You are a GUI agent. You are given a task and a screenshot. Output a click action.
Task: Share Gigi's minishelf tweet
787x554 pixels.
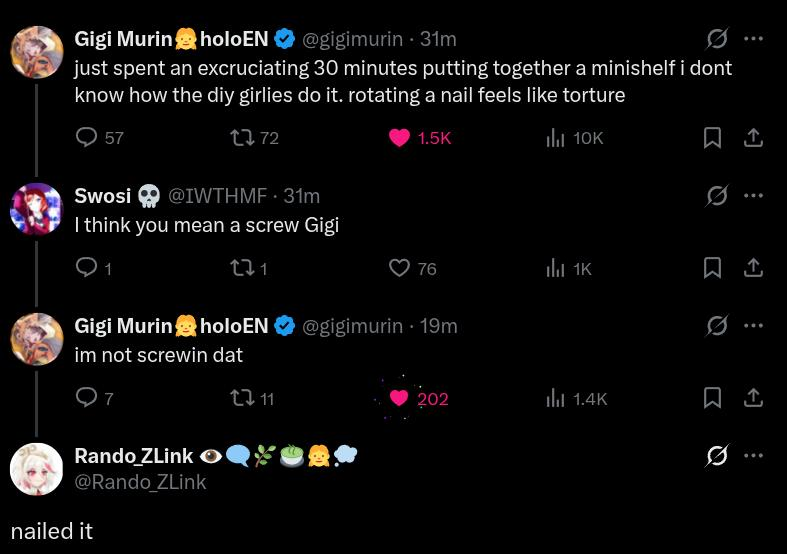pos(754,137)
